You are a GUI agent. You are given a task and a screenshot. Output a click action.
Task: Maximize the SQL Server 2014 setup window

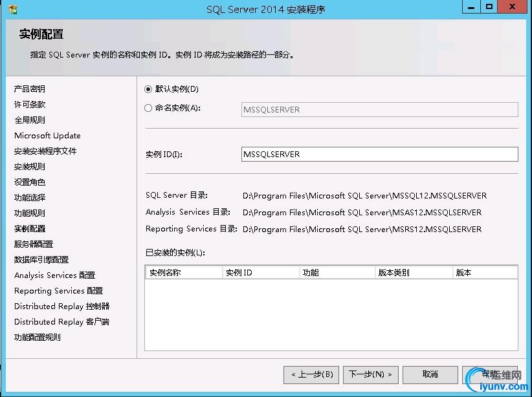[489, 7]
